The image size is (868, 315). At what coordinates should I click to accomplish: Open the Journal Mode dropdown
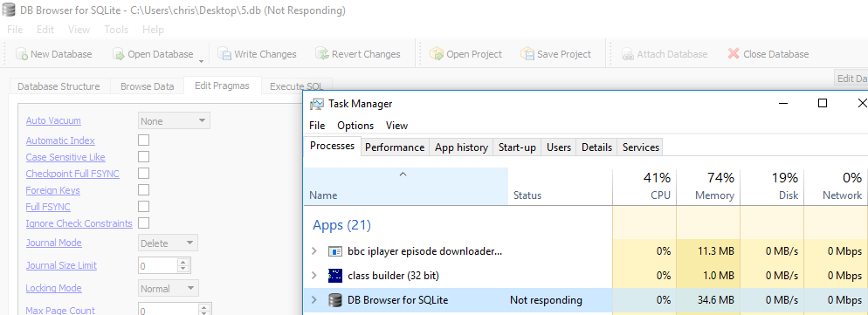point(168,243)
